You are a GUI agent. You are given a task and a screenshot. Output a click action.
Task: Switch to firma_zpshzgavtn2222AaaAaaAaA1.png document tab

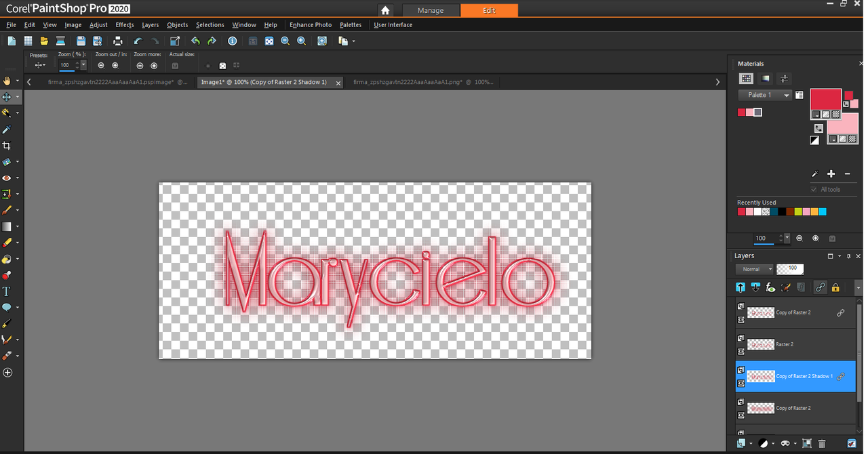(x=423, y=82)
